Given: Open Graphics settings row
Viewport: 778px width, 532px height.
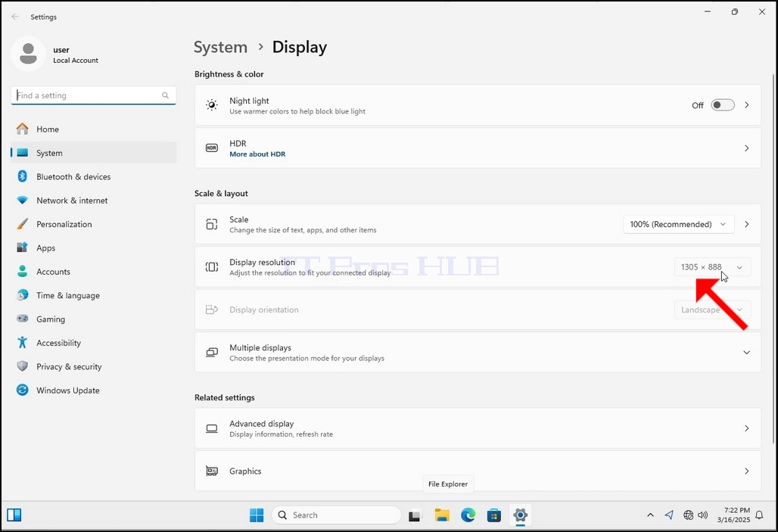Looking at the screenshot, I should point(478,471).
